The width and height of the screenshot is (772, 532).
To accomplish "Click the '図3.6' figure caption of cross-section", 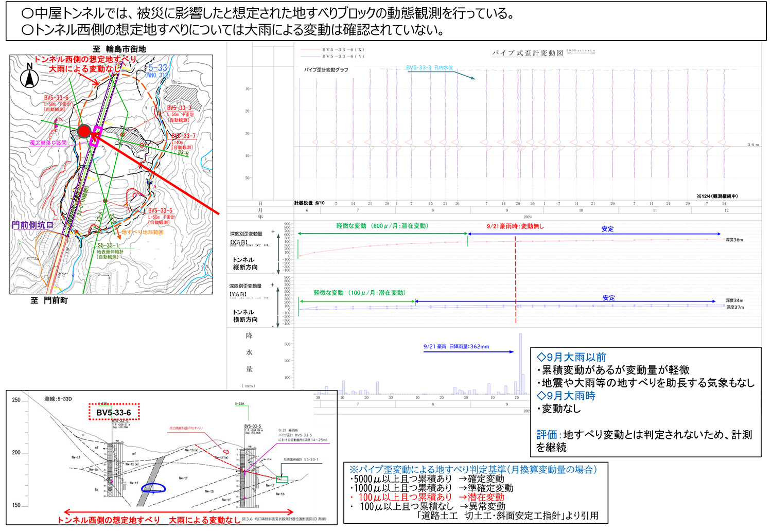I will pyautogui.click(x=285, y=519).
